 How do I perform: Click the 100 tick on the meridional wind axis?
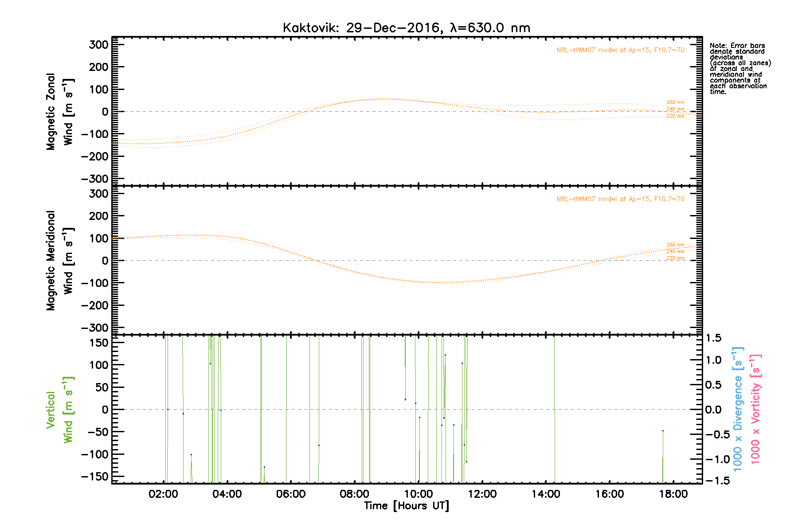point(98,238)
